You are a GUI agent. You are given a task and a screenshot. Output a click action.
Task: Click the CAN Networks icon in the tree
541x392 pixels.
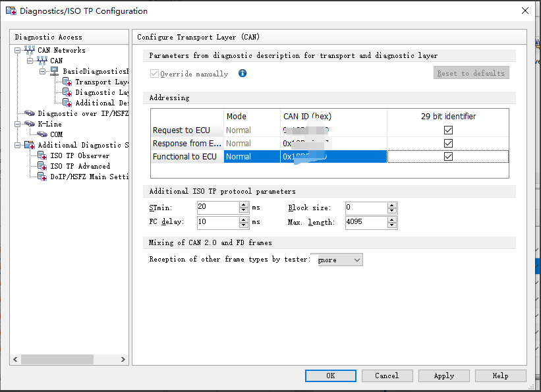[30, 50]
